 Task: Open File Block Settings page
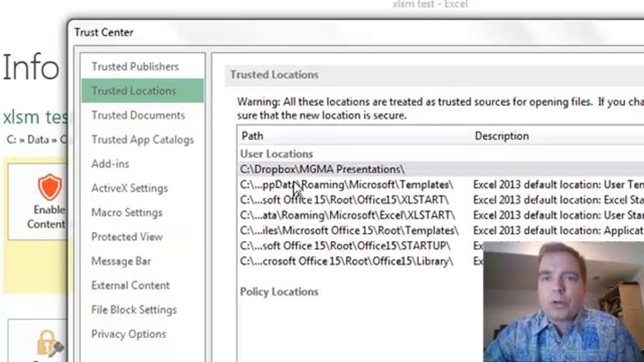pos(134,310)
